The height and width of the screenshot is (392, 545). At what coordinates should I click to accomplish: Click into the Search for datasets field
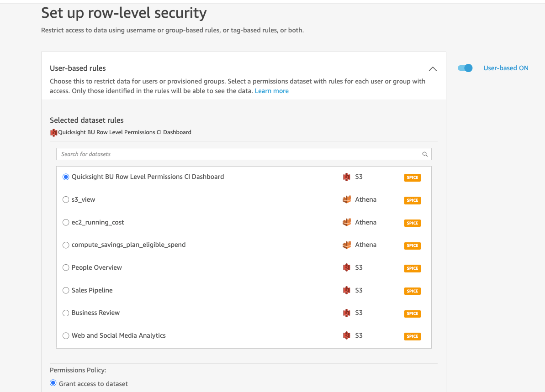(x=238, y=154)
